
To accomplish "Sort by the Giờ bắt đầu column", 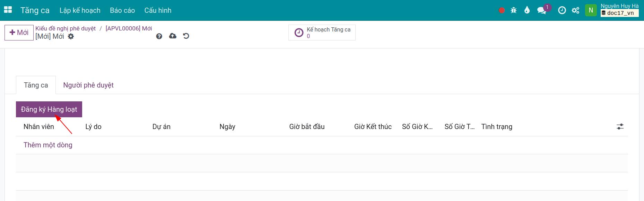I will (307, 127).
